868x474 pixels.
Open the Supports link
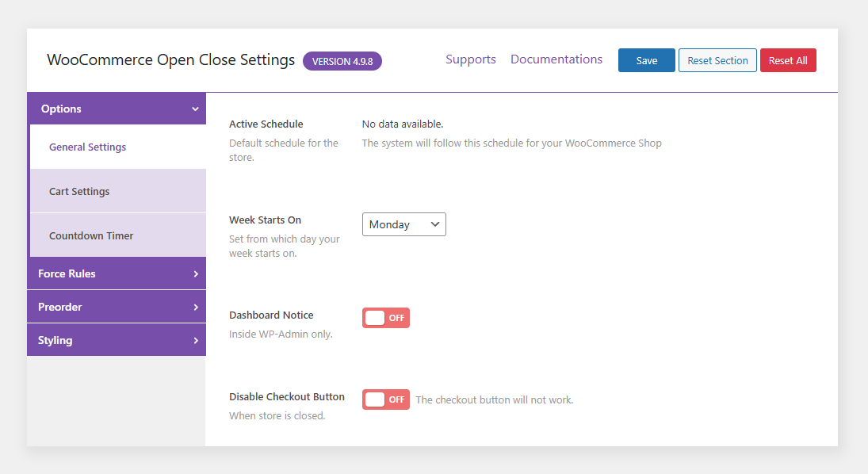[x=471, y=59]
